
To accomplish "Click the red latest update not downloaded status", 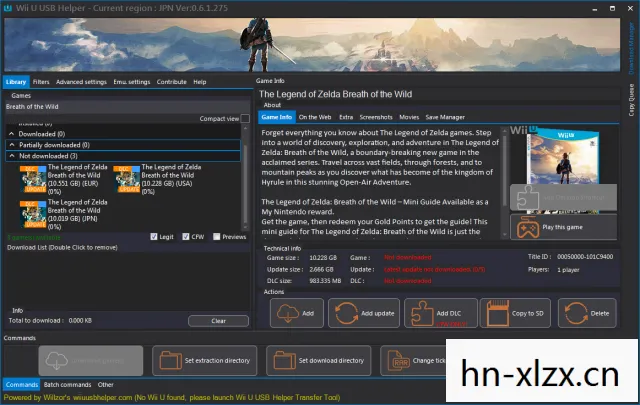I will [x=434, y=269].
